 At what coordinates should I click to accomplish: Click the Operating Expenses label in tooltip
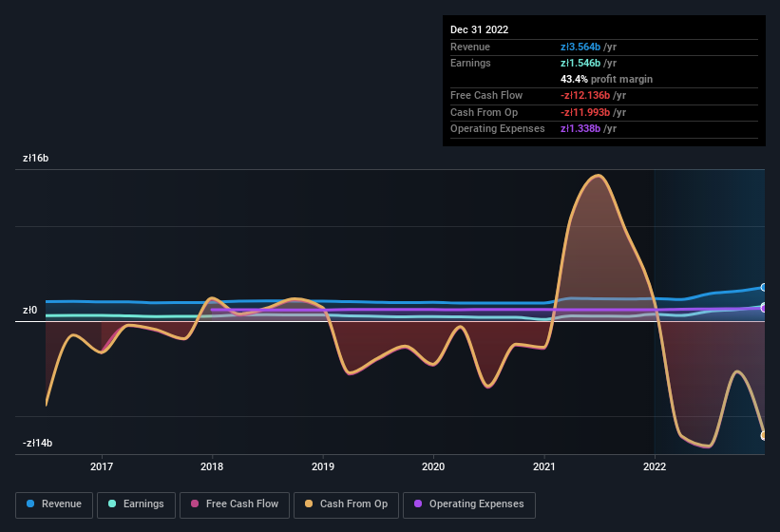point(498,128)
